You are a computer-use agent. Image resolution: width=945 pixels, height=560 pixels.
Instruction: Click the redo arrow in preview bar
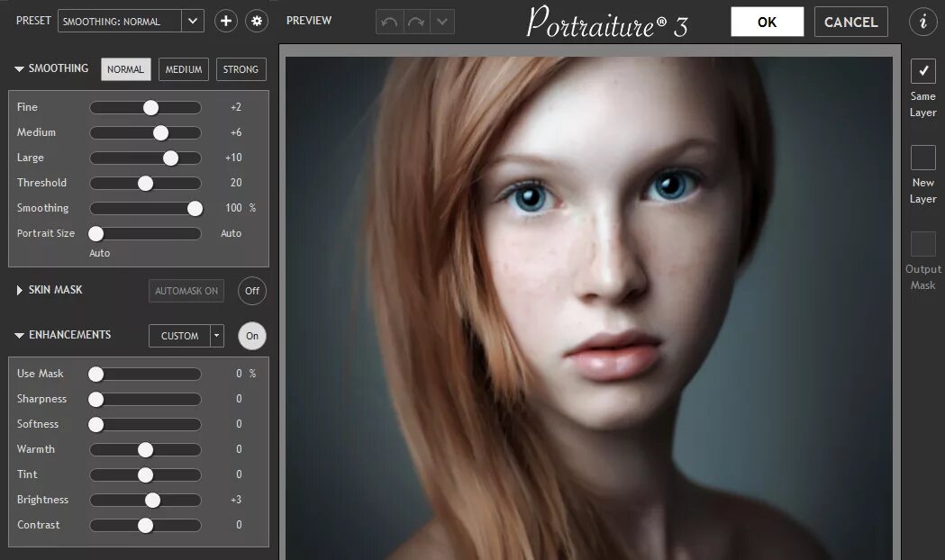coord(416,23)
